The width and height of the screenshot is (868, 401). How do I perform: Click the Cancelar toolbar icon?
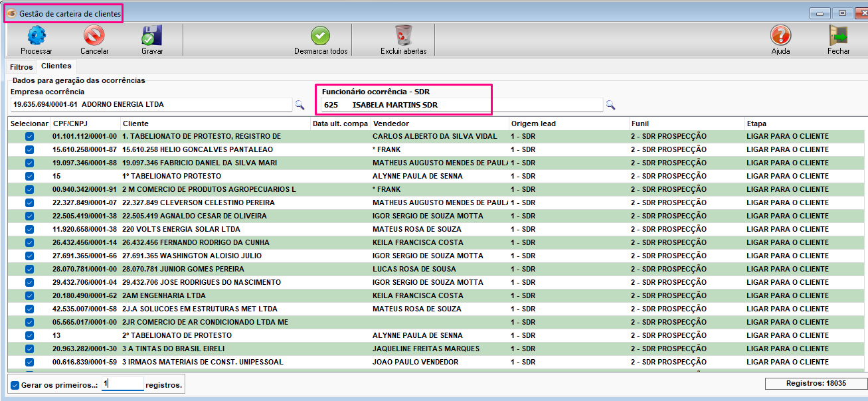pyautogui.click(x=94, y=36)
